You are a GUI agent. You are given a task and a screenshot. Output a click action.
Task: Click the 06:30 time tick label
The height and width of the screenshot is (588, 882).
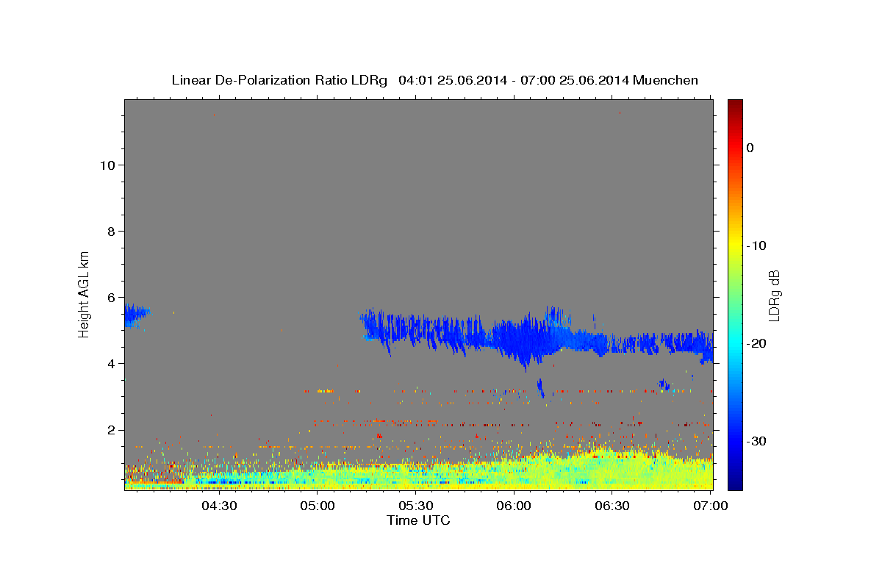[612, 506]
